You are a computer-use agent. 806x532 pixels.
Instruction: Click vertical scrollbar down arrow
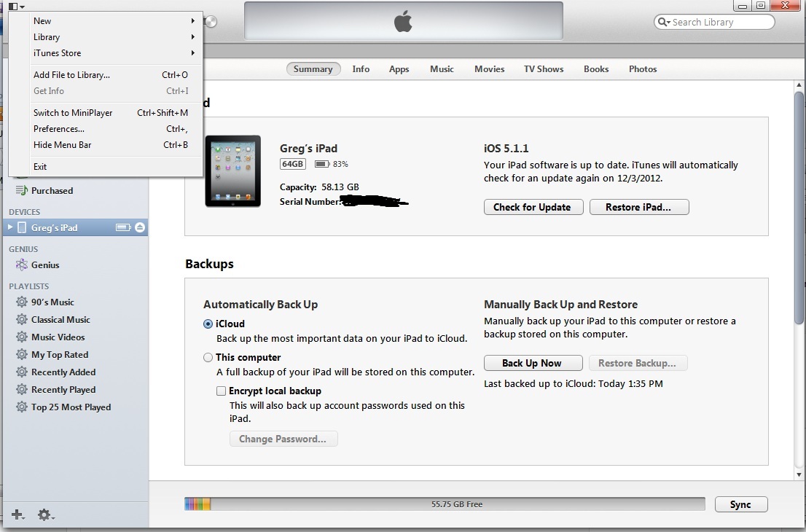tap(799, 475)
